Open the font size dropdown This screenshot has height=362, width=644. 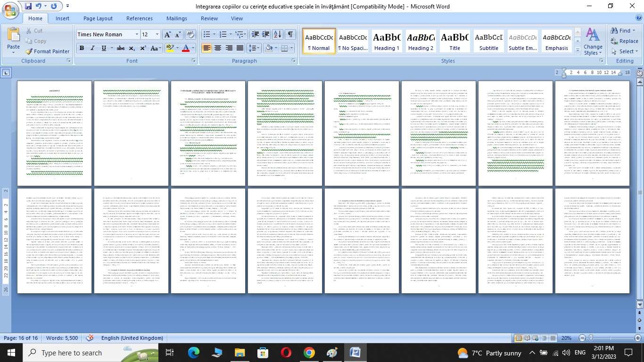point(157,34)
